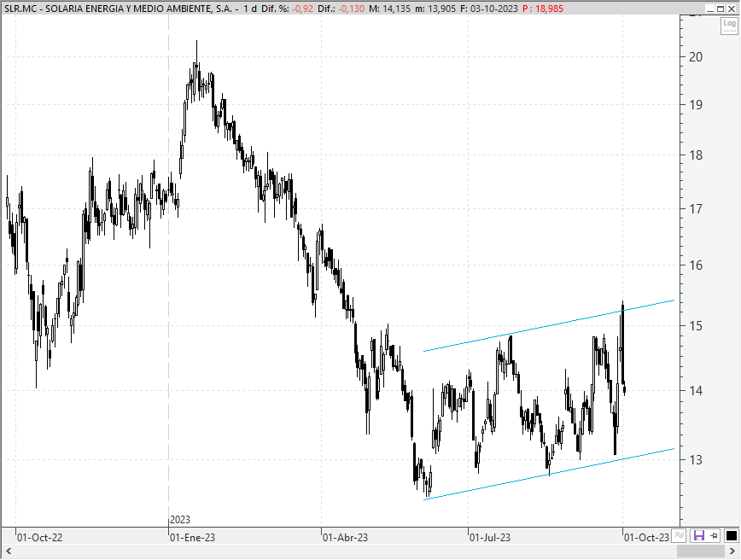
Task: Click the price axis label 16
Action: tap(696, 265)
